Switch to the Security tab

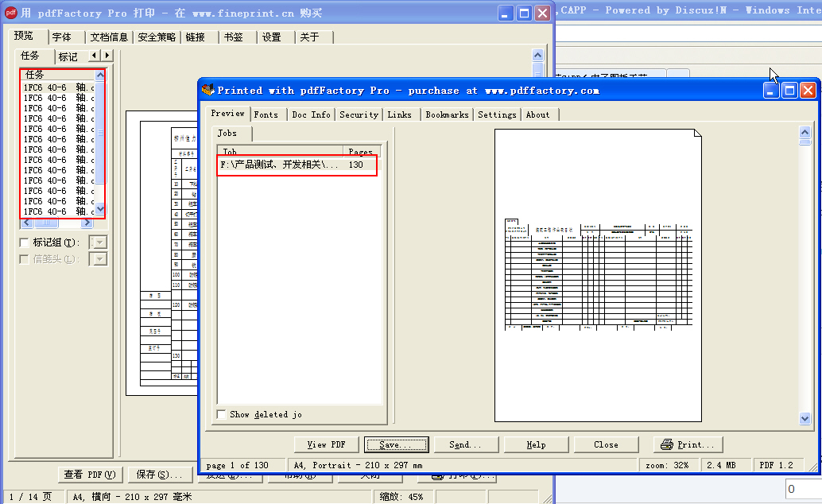[359, 114]
